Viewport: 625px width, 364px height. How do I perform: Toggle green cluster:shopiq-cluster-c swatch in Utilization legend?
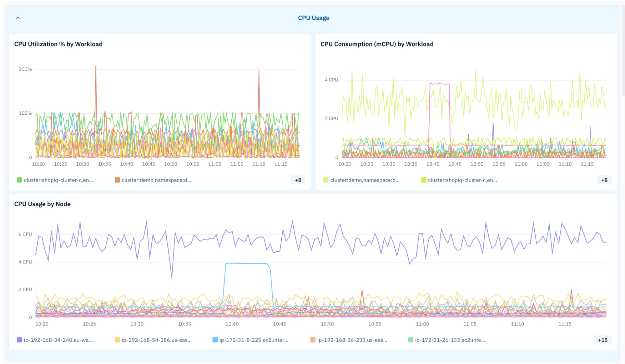click(19, 180)
